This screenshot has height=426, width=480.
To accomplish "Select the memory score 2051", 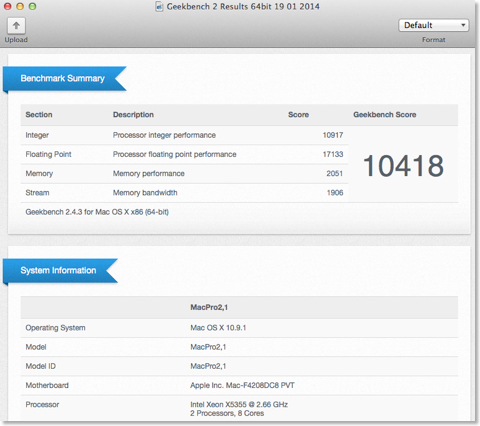I will click(x=335, y=174).
